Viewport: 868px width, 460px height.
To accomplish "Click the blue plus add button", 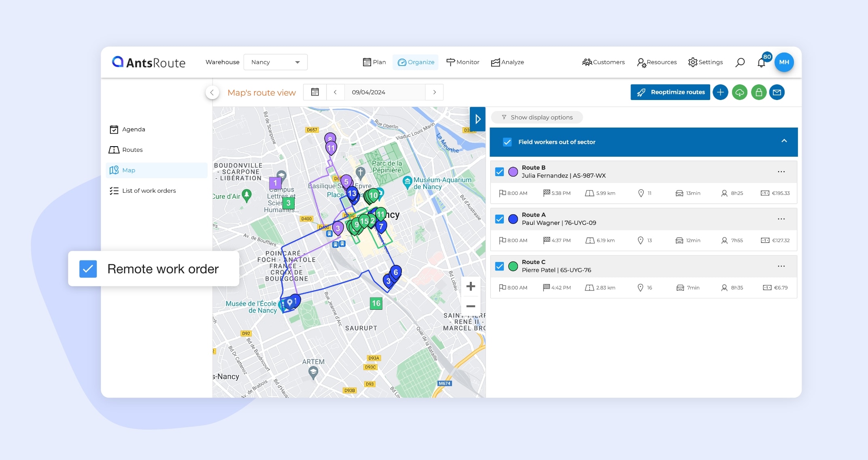I will click(x=720, y=92).
